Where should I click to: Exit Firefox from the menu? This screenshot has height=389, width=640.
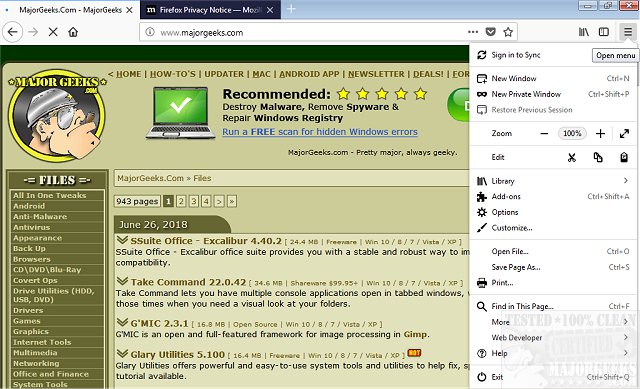pyautogui.click(x=553, y=377)
